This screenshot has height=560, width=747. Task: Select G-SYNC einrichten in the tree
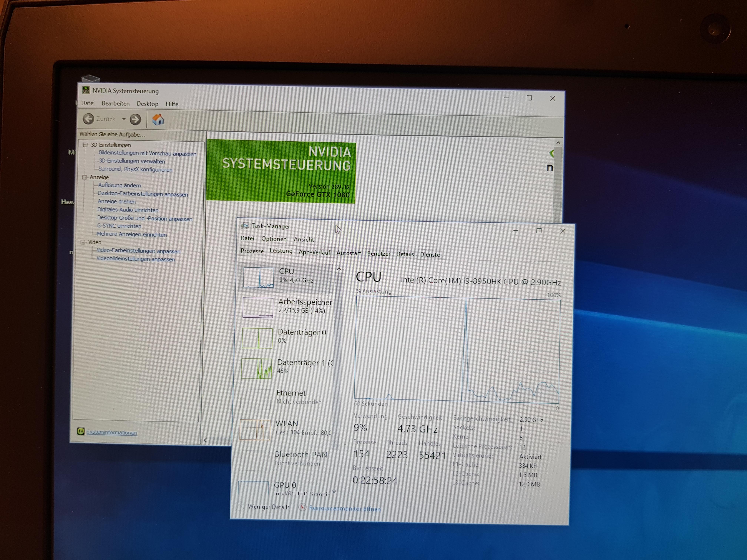point(119,226)
